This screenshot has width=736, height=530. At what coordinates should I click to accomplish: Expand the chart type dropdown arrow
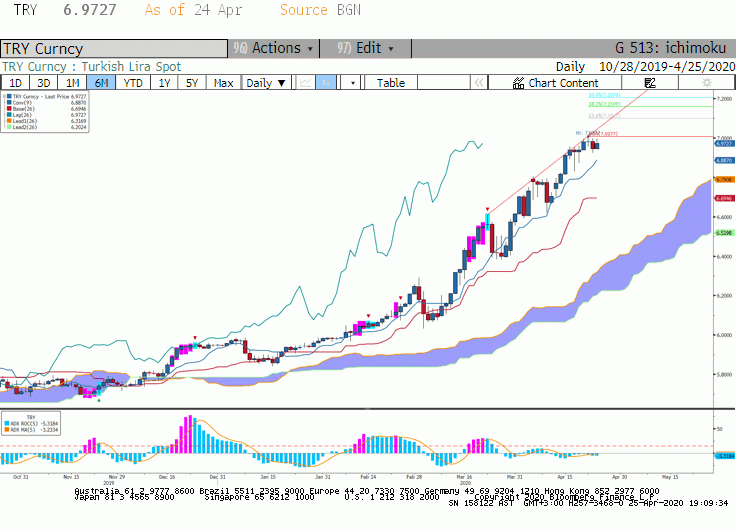(x=353, y=83)
